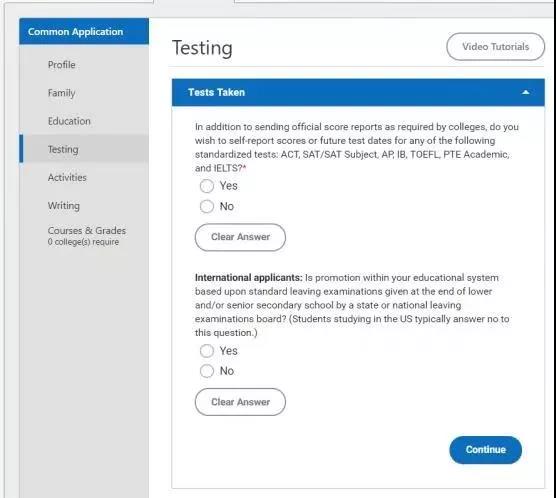Screen dimensions: 556x498
Task: Open Courses & Grades section
Action: (87, 231)
